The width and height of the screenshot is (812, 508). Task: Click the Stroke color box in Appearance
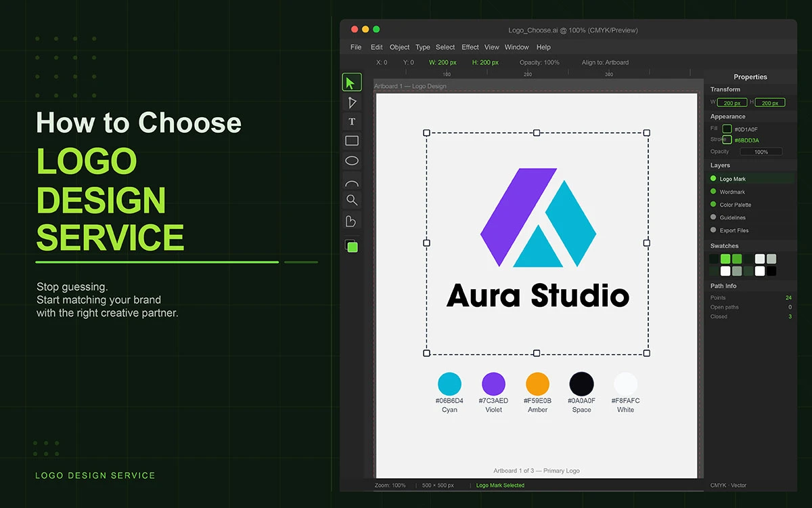727,140
